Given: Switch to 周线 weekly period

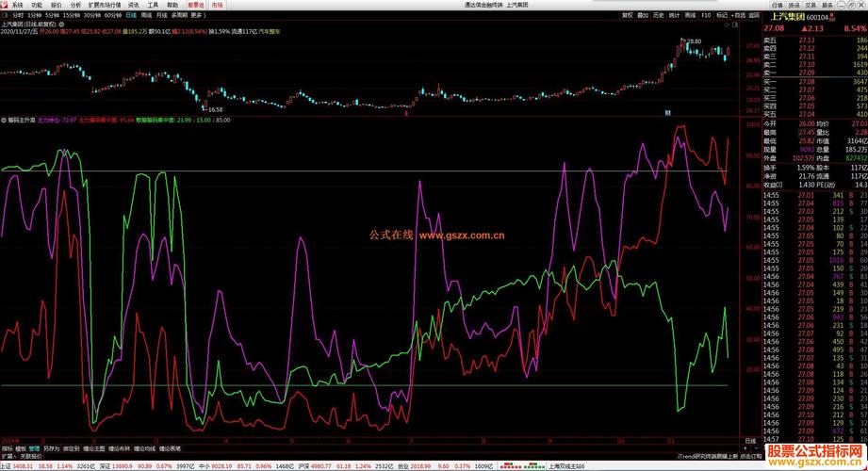Looking at the screenshot, I should coord(147,15).
